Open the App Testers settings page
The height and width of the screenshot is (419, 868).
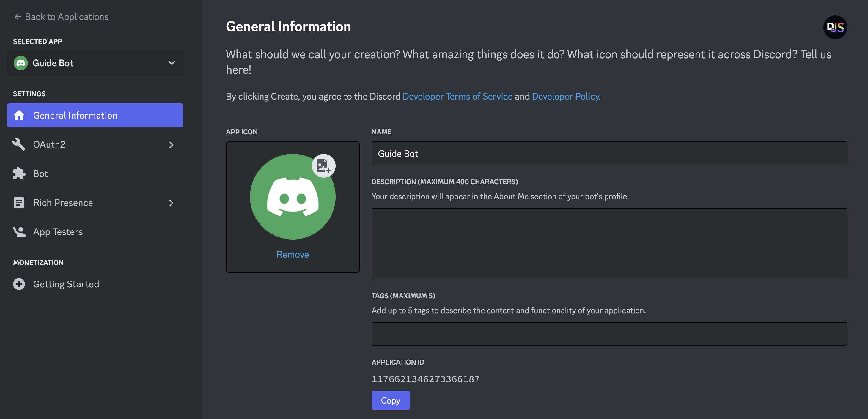click(58, 232)
